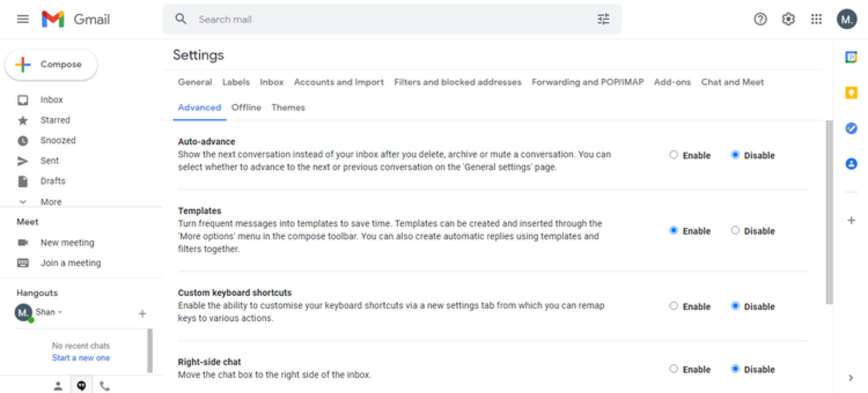Open the Help support icon
Image resolution: width=868 pixels, height=393 pixels.
[760, 19]
